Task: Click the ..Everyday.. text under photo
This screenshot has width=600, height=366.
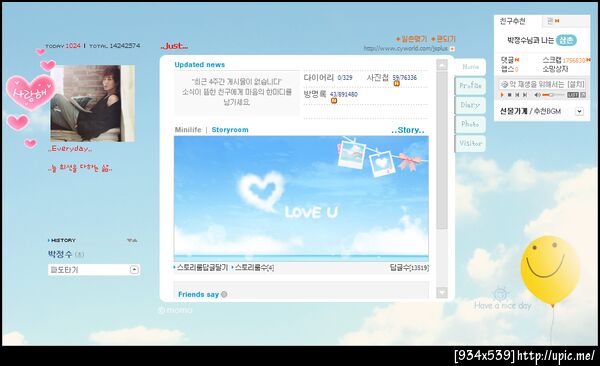Action: [70, 149]
